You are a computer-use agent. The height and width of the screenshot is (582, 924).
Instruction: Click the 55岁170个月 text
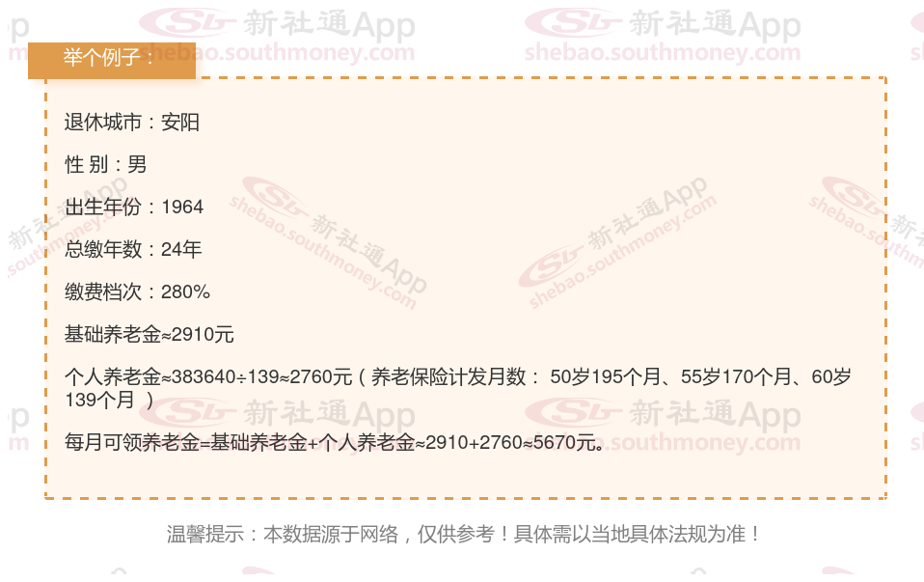coord(737,376)
